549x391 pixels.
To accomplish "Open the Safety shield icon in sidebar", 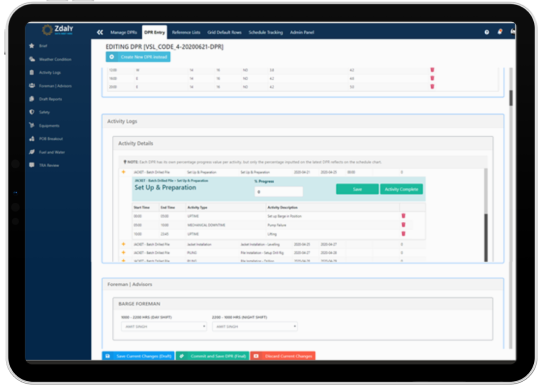I will (x=32, y=112).
